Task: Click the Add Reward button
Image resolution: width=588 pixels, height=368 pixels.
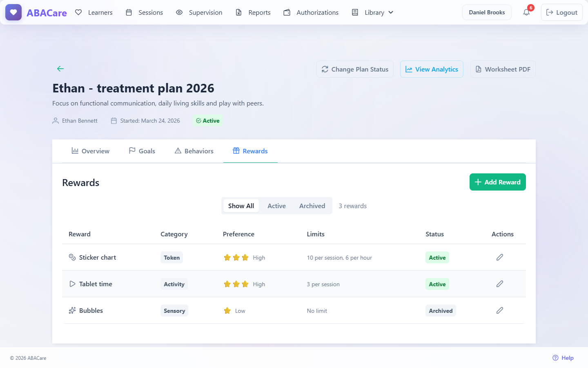Action: [x=497, y=182]
